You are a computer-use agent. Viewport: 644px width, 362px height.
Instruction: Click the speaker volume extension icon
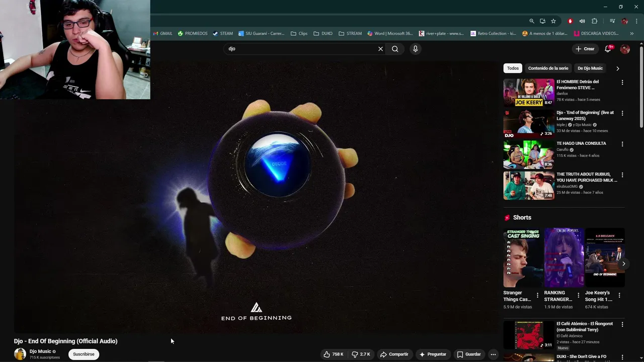[x=582, y=21]
